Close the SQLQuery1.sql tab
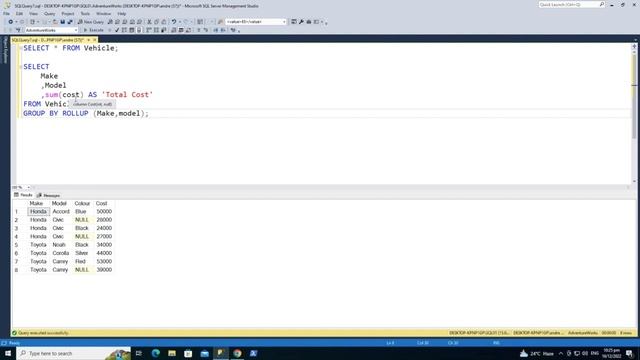The height and width of the screenshot is (360, 640). [94, 40]
